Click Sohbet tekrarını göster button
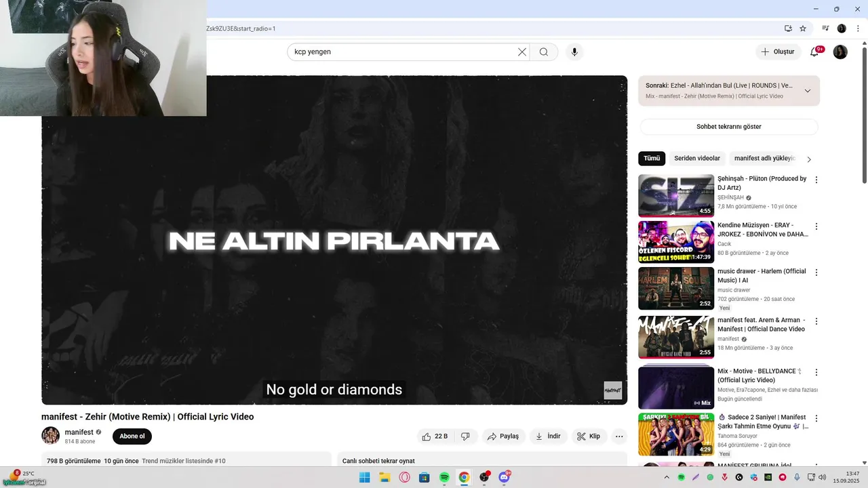The height and width of the screenshot is (488, 868). point(729,127)
